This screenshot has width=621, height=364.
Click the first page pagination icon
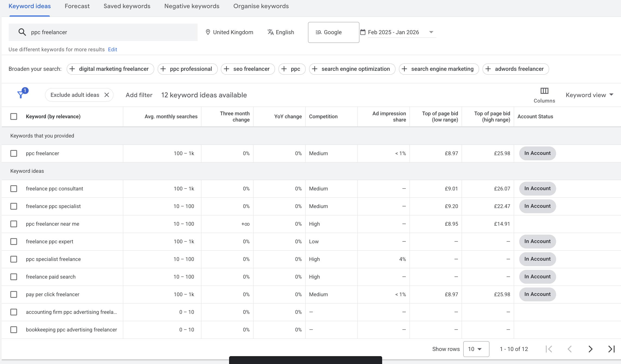tap(549, 349)
